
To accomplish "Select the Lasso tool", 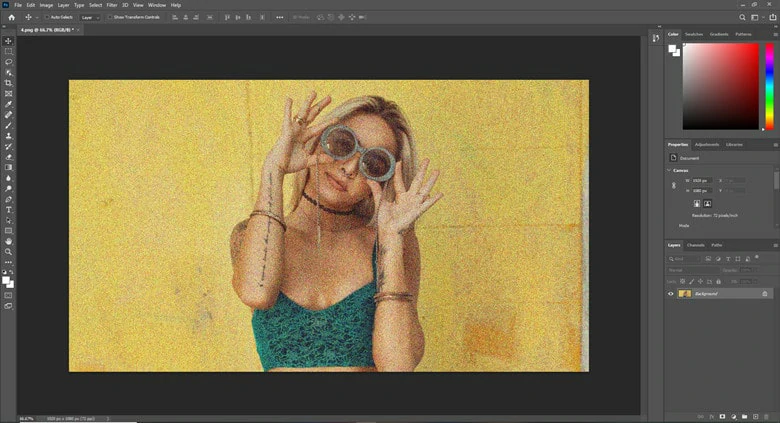I will [8, 62].
